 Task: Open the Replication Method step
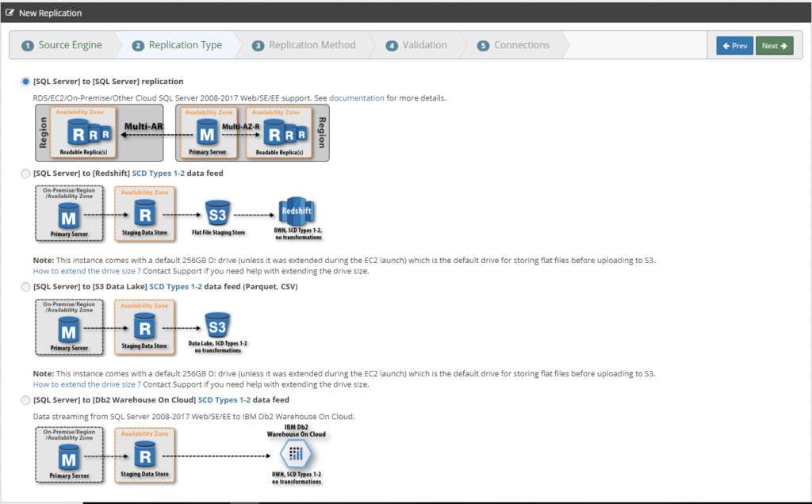pos(304,45)
